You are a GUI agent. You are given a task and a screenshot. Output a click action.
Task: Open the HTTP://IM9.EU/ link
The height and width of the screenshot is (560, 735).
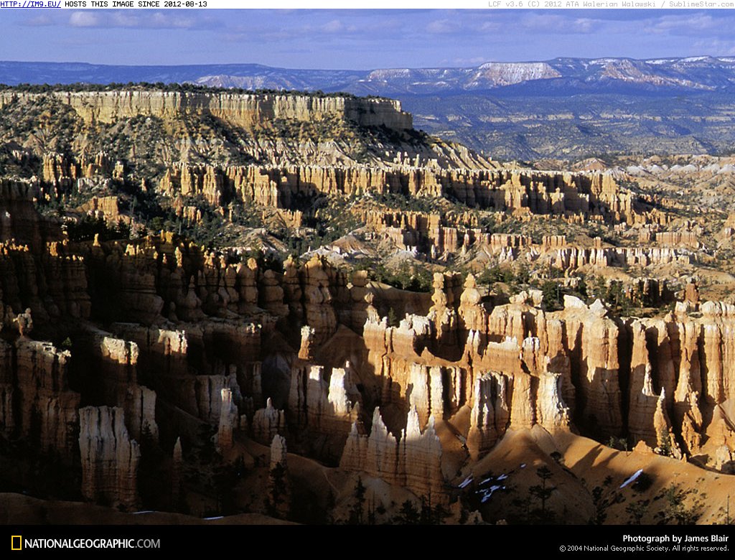point(30,4)
